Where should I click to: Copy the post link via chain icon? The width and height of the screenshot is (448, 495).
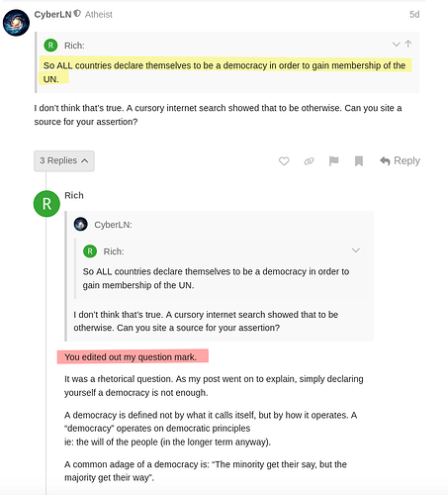tap(309, 161)
